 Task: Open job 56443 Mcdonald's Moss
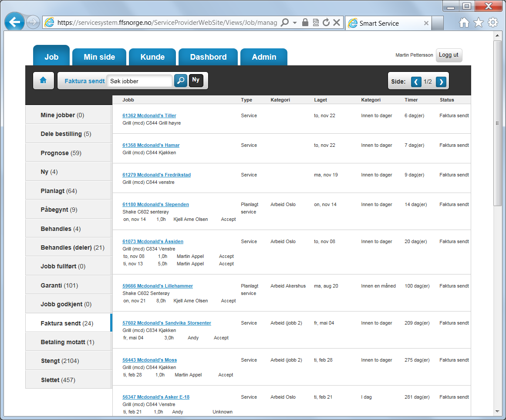point(149,360)
